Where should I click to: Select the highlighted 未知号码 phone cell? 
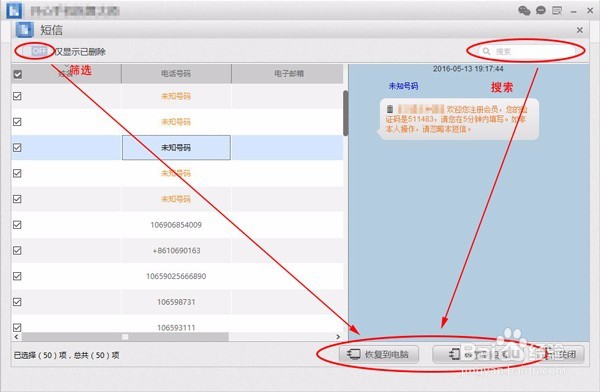pos(176,147)
